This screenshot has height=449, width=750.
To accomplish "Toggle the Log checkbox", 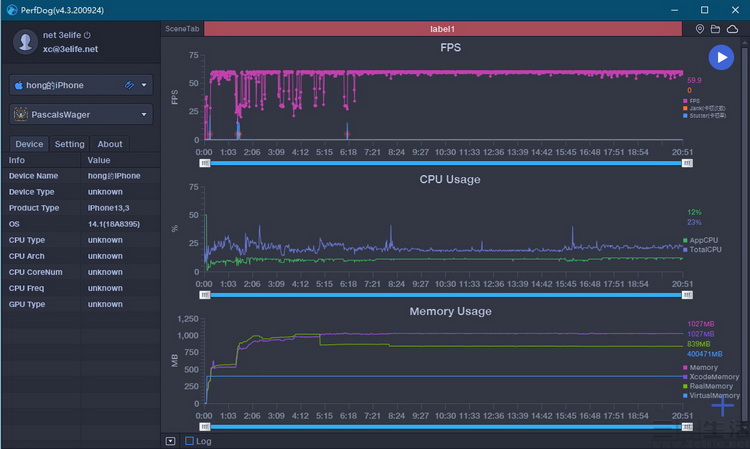I will click(189, 441).
